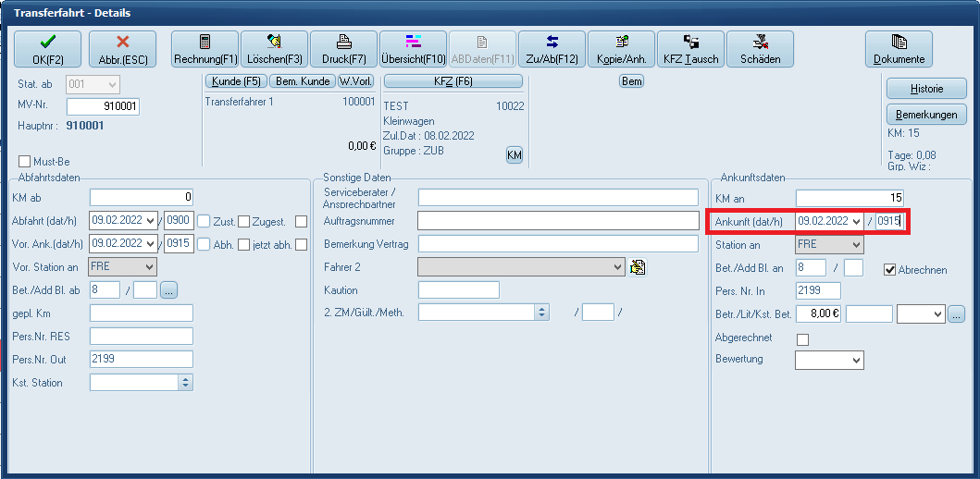The image size is (980, 479).
Task: Click the Kst. Station stepper arrows
Action: pyautogui.click(x=185, y=382)
